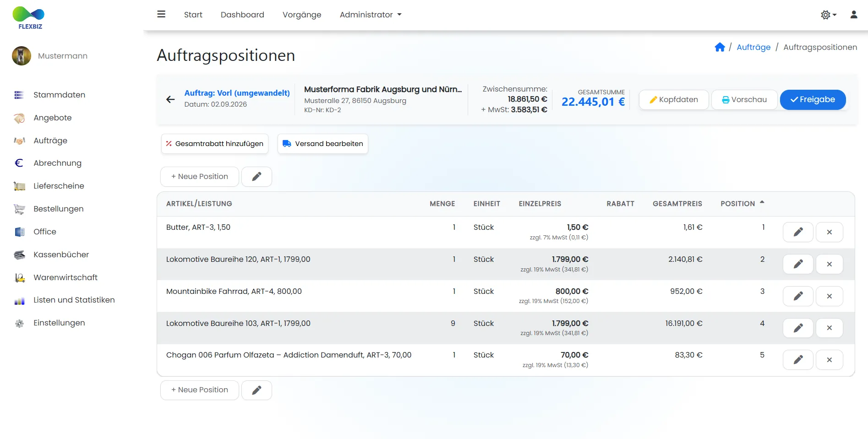The image size is (868, 439).
Task: Go back with the left arrow icon
Action: [170, 99]
